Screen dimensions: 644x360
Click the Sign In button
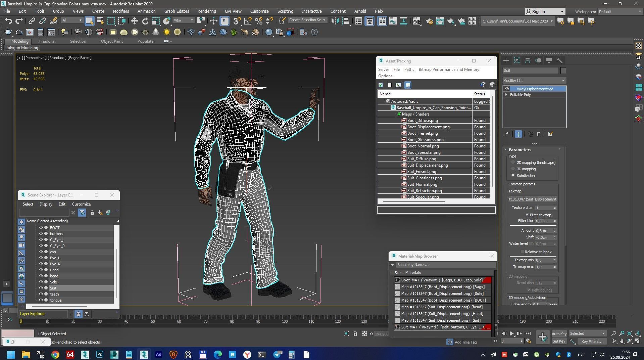click(545, 11)
